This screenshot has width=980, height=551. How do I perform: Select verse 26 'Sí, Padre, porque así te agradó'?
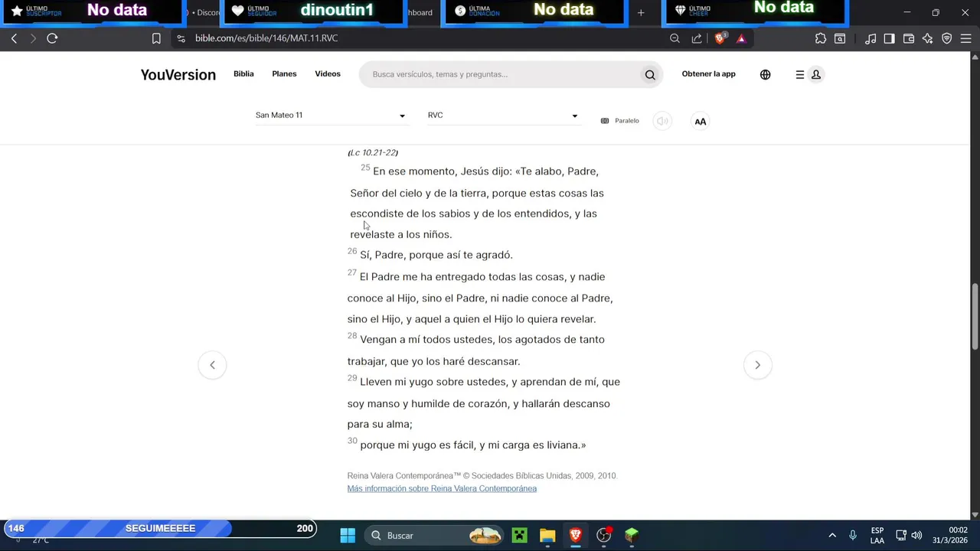pyautogui.click(x=430, y=255)
